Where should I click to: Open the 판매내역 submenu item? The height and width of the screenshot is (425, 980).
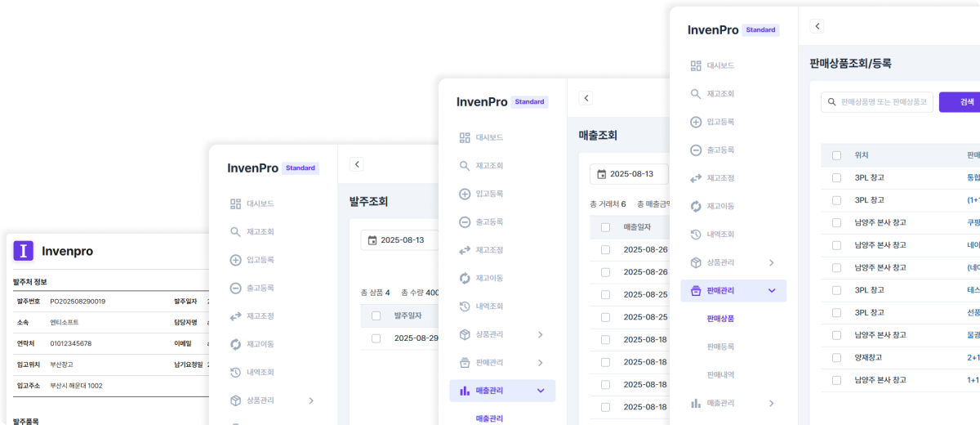tap(720, 374)
